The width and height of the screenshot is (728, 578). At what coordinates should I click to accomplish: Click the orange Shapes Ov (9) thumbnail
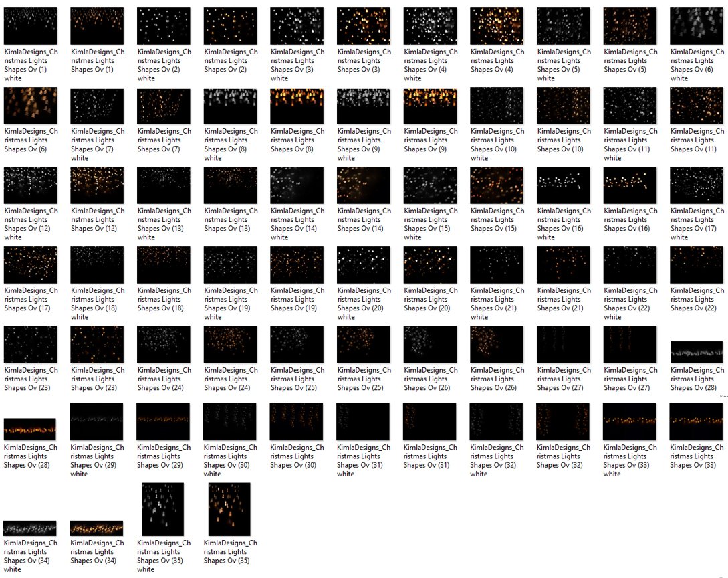pyautogui.click(x=430, y=106)
